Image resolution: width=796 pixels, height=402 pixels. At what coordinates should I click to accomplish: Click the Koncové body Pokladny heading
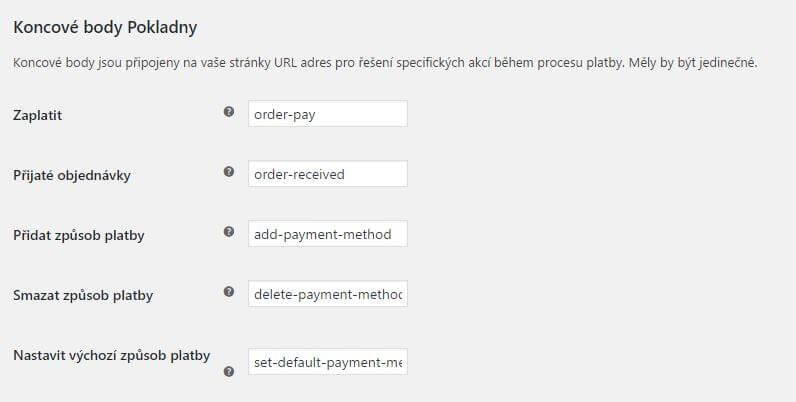point(105,27)
